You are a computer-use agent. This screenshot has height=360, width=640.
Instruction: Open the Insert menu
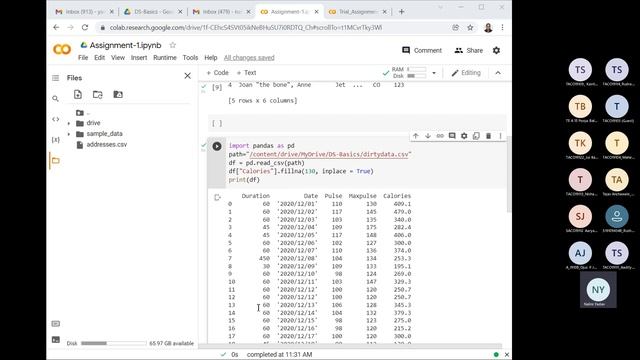(x=139, y=58)
